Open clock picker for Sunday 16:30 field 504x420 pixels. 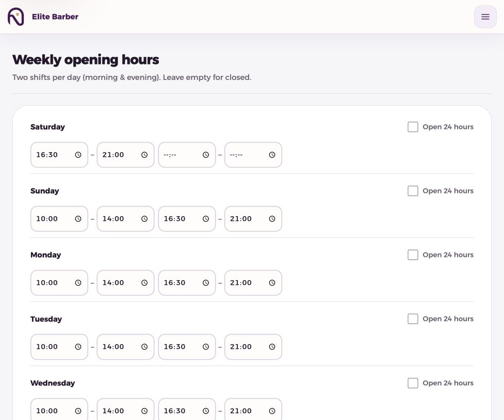point(206,219)
